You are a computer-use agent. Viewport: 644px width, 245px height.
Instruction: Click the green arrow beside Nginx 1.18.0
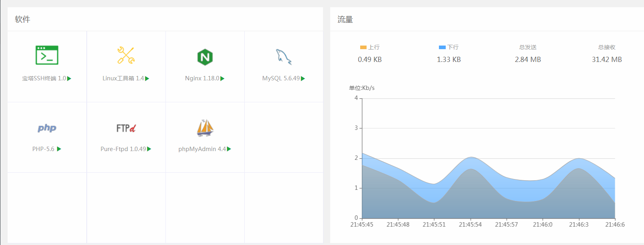pos(222,78)
